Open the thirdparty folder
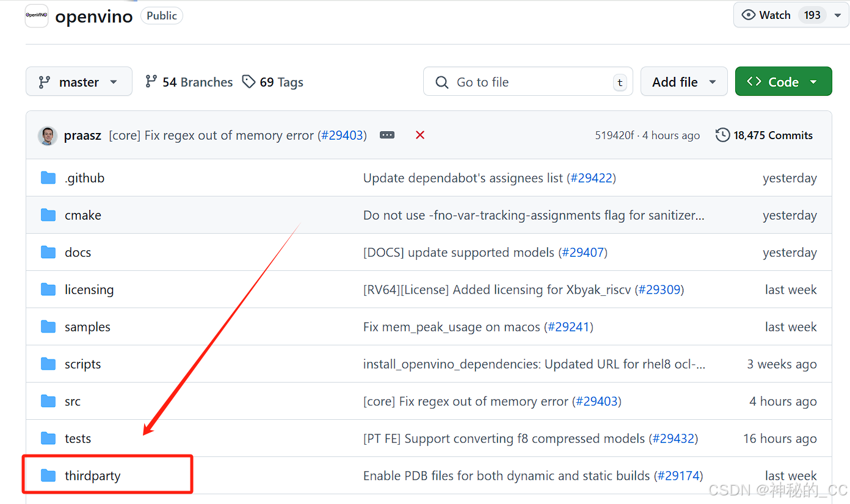The height and width of the screenshot is (504, 850). (x=92, y=476)
